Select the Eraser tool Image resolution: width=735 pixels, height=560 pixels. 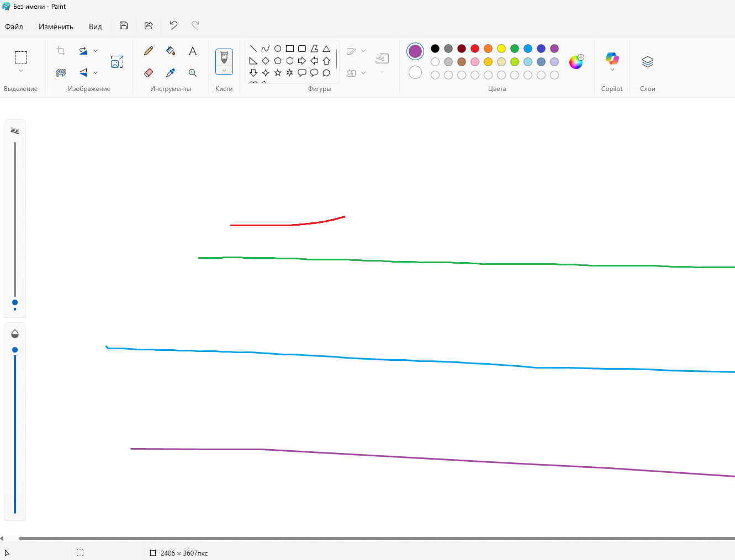[149, 73]
